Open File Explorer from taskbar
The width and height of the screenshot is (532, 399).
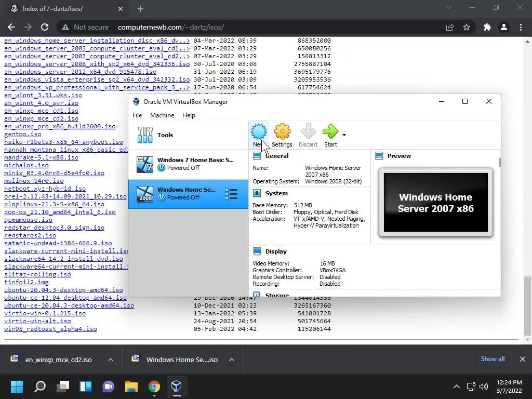[x=131, y=386]
